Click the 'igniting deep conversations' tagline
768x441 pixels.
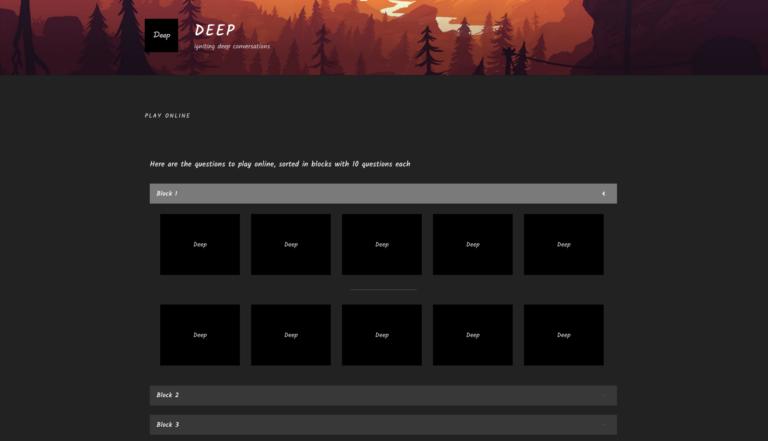232,46
